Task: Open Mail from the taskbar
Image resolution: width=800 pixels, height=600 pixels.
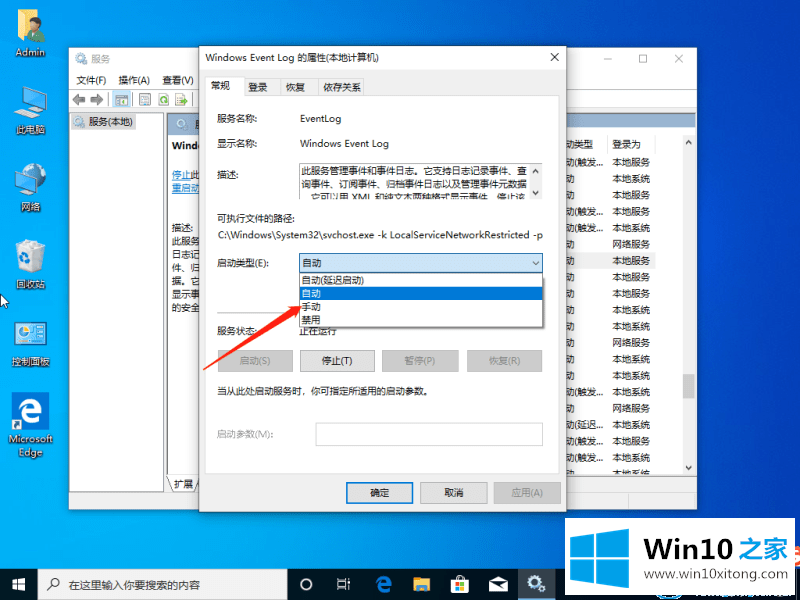Action: tap(498, 584)
